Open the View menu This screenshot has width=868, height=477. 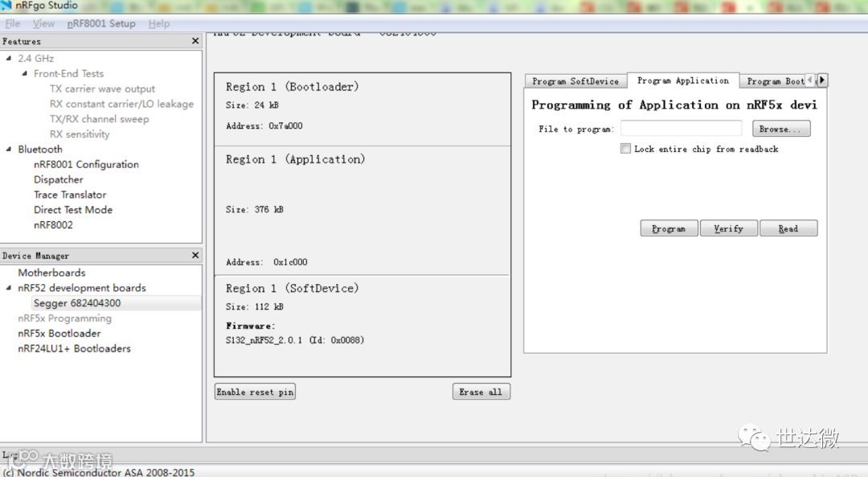(43, 23)
